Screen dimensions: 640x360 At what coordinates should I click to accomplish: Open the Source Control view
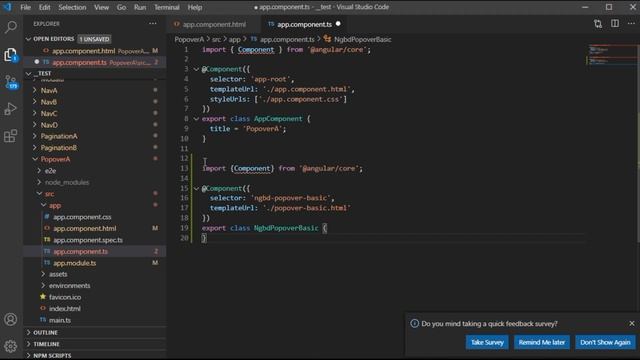(x=11, y=82)
